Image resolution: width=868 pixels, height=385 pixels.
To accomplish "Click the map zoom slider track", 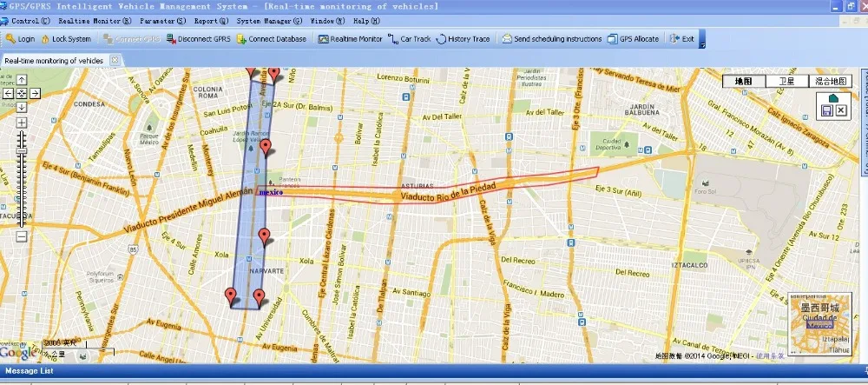I will (x=22, y=183).
